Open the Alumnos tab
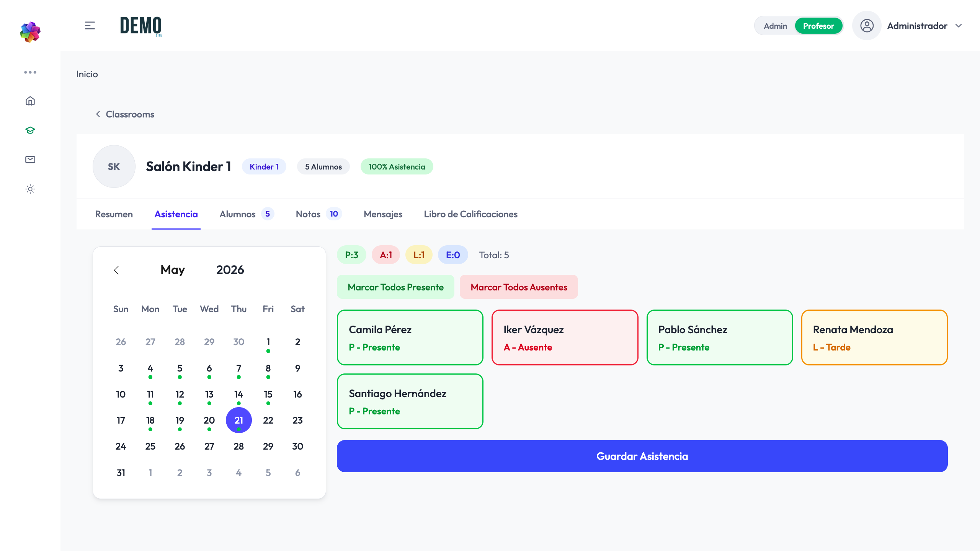Viewport: 980px width, 551px height. pos(247,214)
